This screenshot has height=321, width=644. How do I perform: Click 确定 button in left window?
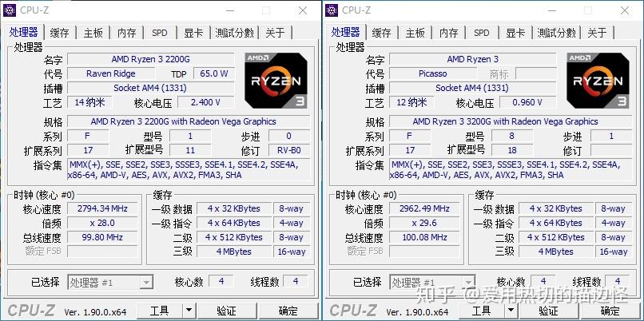tap(288, 311)
